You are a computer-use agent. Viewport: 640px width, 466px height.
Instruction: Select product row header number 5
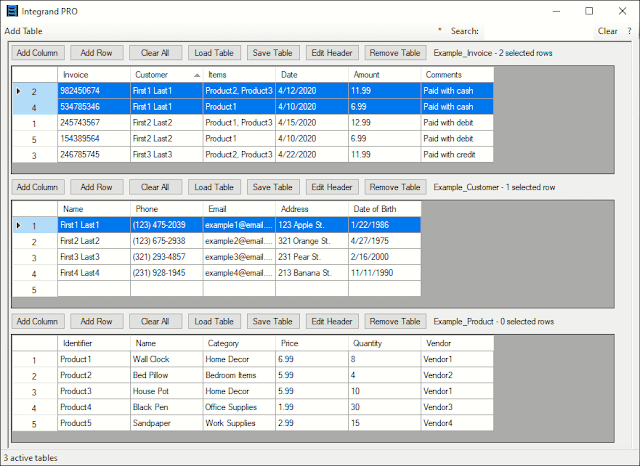click(x=35, y=423)
